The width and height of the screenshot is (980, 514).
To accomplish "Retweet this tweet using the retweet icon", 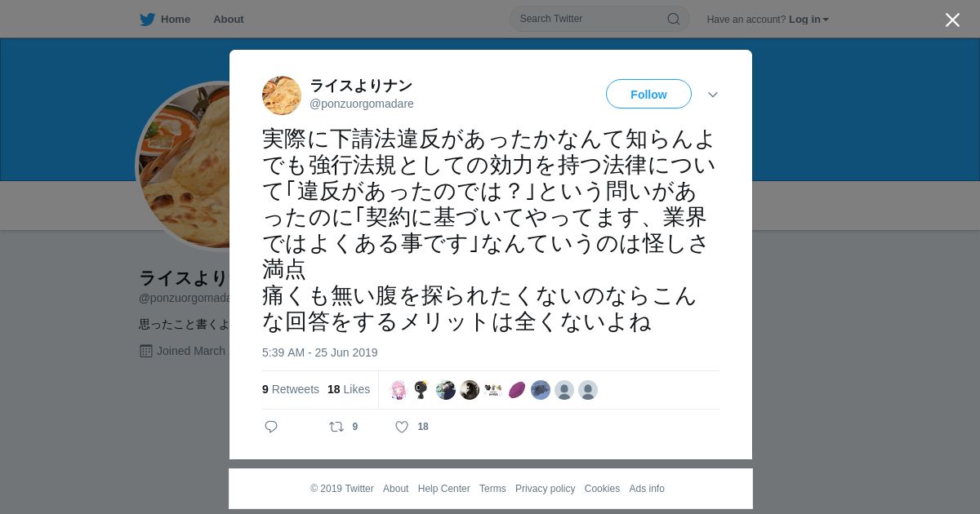I will coord(336,427).
